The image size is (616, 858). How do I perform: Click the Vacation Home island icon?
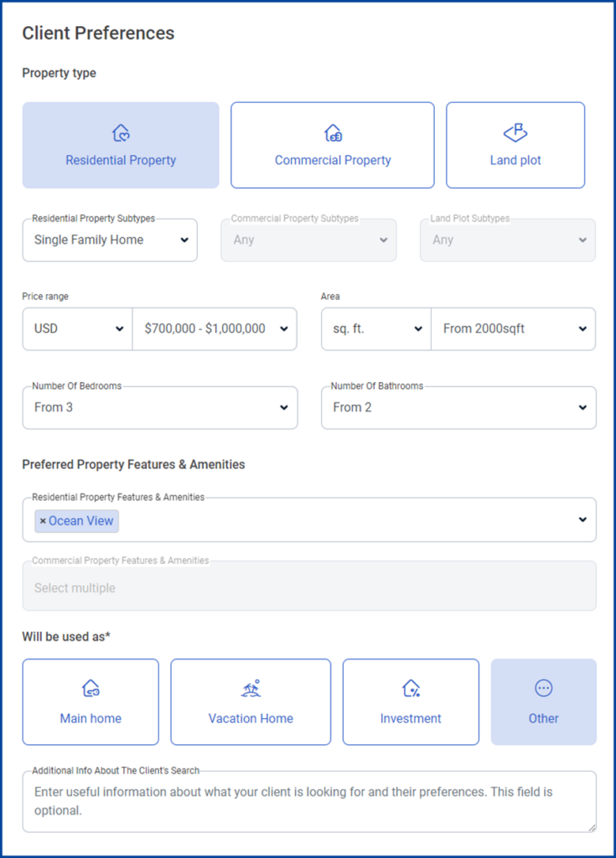coord(251,688)
